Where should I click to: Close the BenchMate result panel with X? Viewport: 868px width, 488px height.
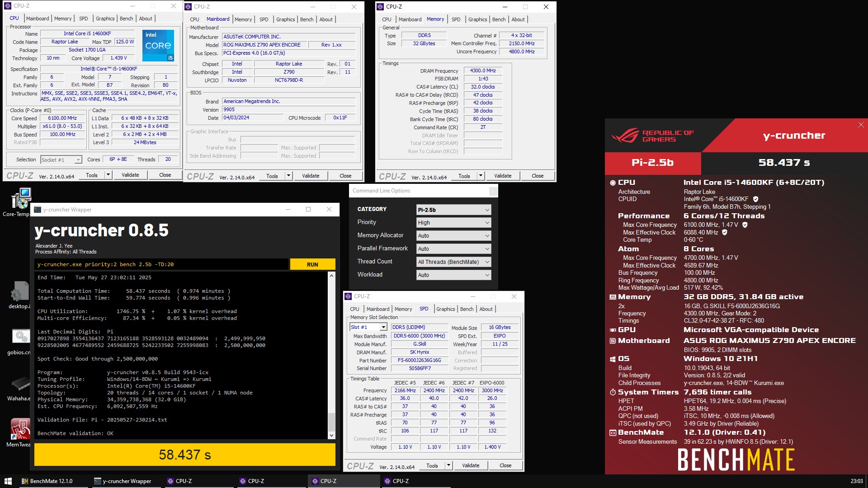[861, 125]
